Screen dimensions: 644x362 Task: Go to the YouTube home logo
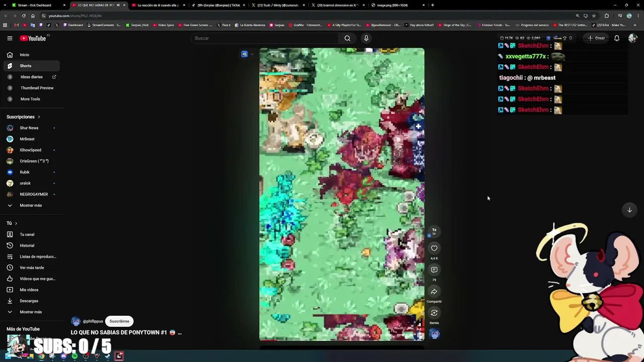pos(33,38)
